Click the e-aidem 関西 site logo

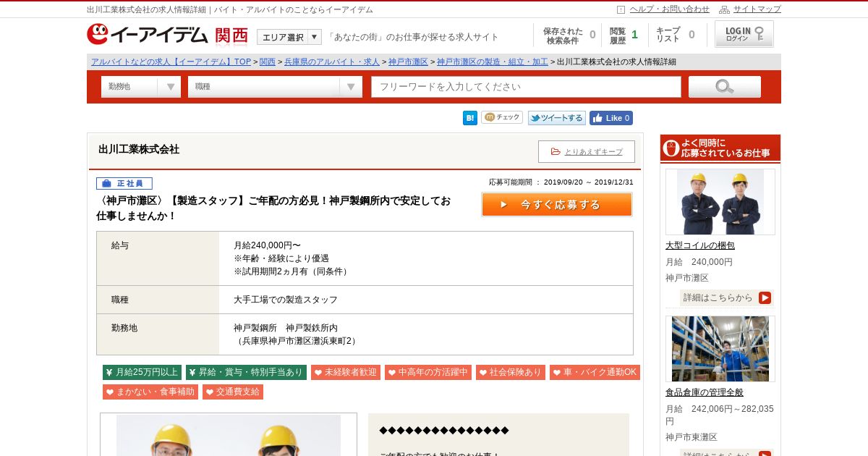pyautogui.click(x=167, y=35)
